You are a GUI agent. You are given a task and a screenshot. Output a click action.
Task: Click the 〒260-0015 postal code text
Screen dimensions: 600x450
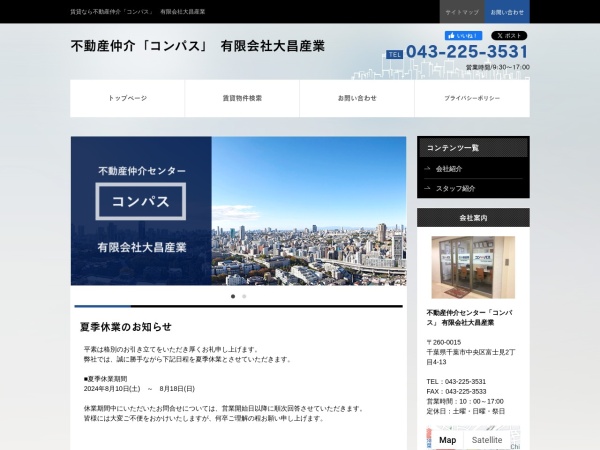click(x=444, y=342)
